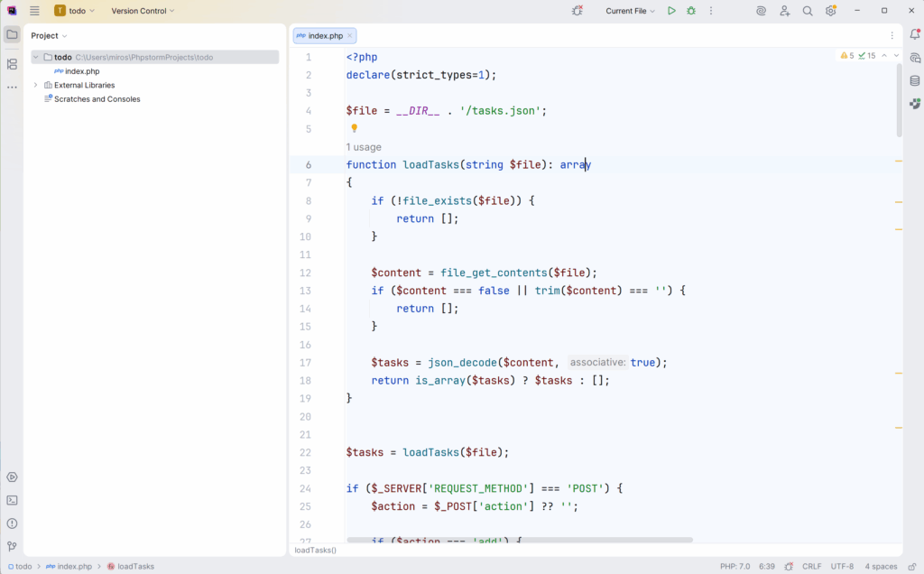The height and width of the screenshot is (574, 924).
Task: Open Current File run configuration dropdown
Action: pos(630,11)
